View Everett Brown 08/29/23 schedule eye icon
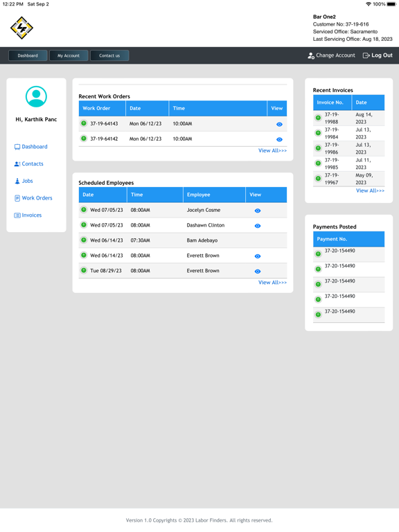Screen dimensions: 399x532 point(258,272)
